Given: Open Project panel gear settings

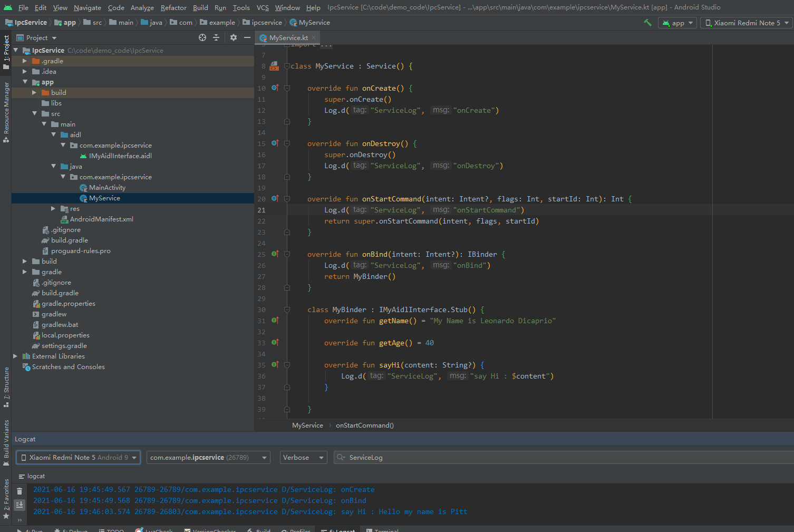Looking at the screenshot, I should coord(234,37).
